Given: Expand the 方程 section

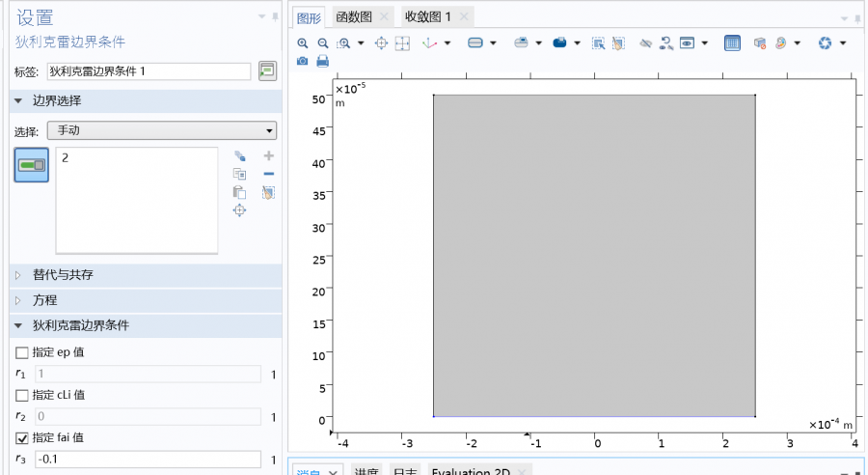Looking at the screenshot, I should coord(44,300).
